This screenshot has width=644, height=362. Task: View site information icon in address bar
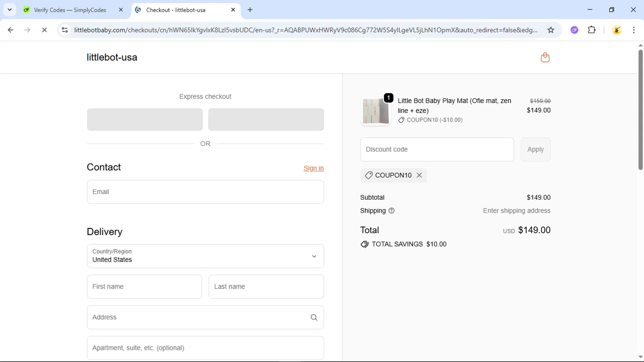click(65, 30)
